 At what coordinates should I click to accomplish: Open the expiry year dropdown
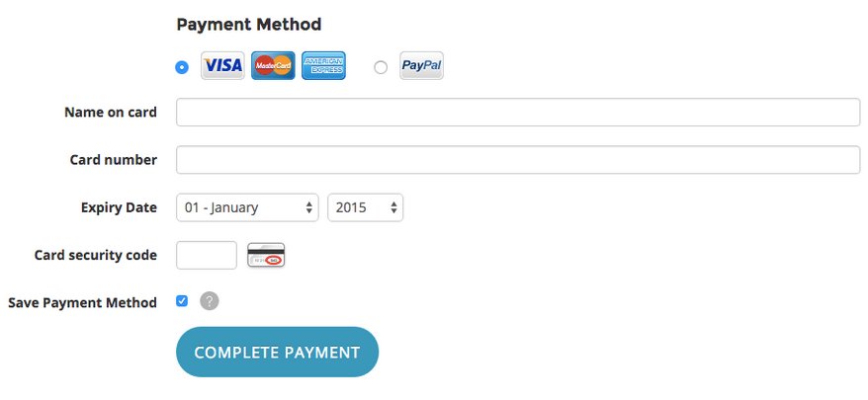365,207
